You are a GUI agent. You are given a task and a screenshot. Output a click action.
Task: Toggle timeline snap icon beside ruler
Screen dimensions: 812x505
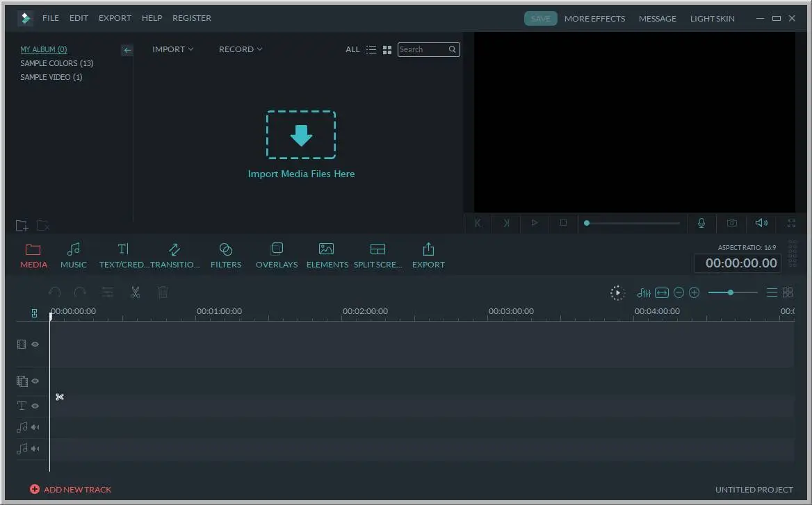pyautogui.click(x=34, y=313)
